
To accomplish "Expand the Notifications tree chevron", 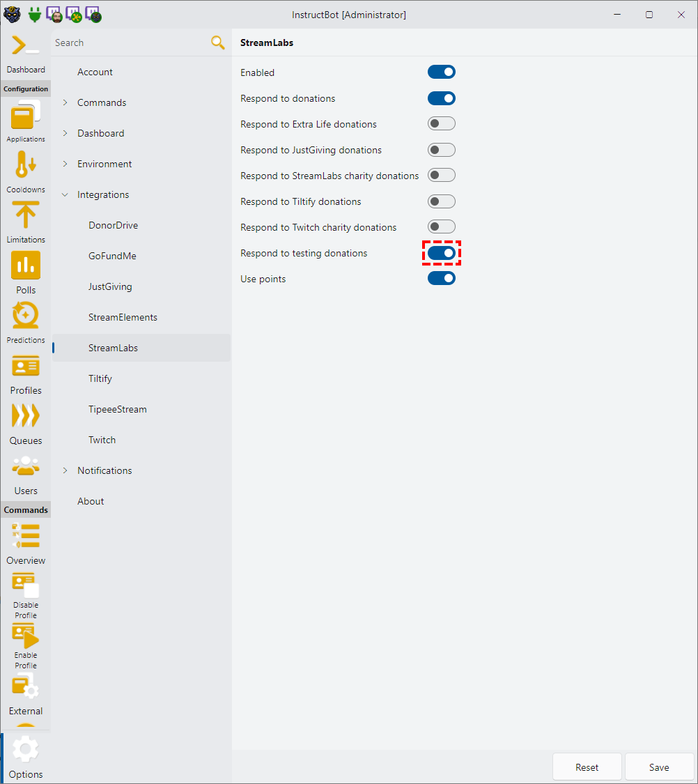I will [x=65, y=470].
